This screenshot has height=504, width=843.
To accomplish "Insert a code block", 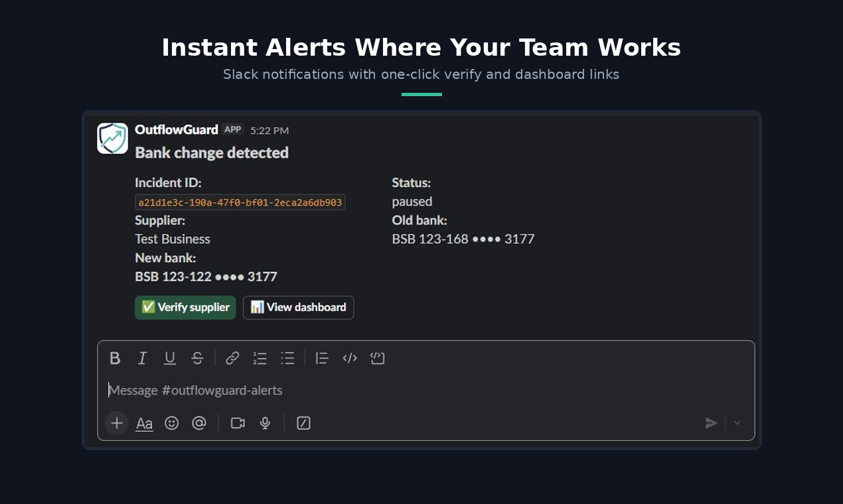I will 378,358.
